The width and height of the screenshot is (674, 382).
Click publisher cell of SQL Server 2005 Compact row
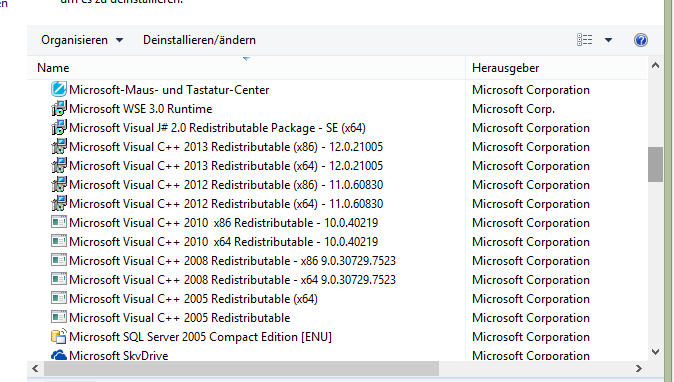[530, 337]
